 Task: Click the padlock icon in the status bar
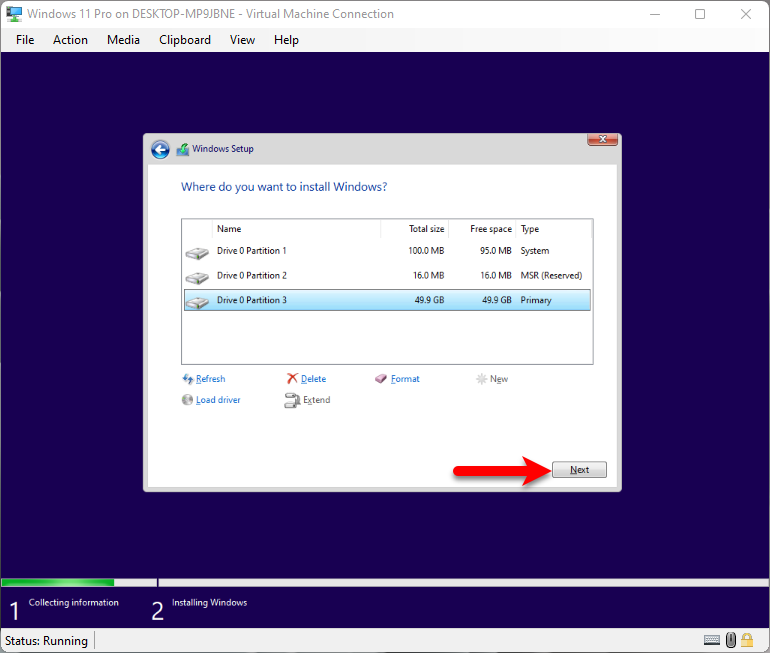747,640
